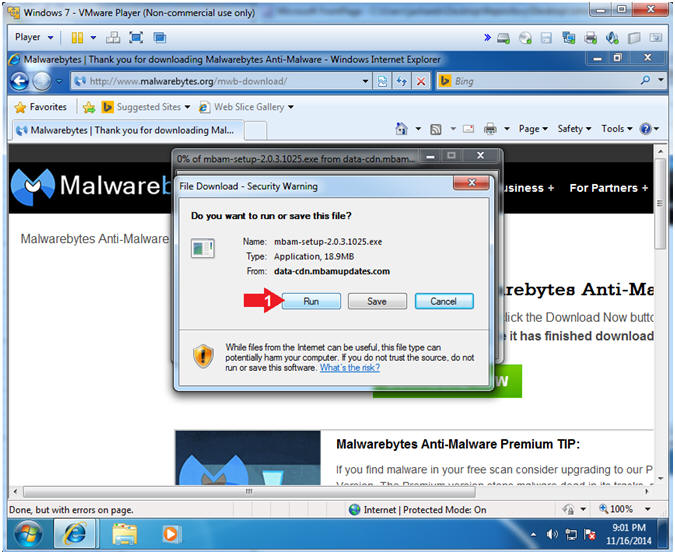Click the Windows Start orb
This screenshot has width=675, height=554.
[28, 534]
